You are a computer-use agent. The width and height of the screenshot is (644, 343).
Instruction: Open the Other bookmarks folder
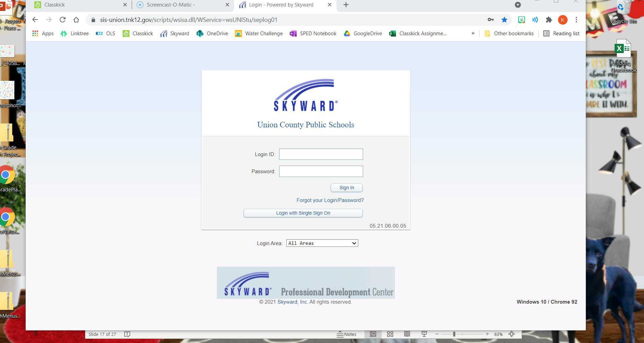[x=509, y=34]
